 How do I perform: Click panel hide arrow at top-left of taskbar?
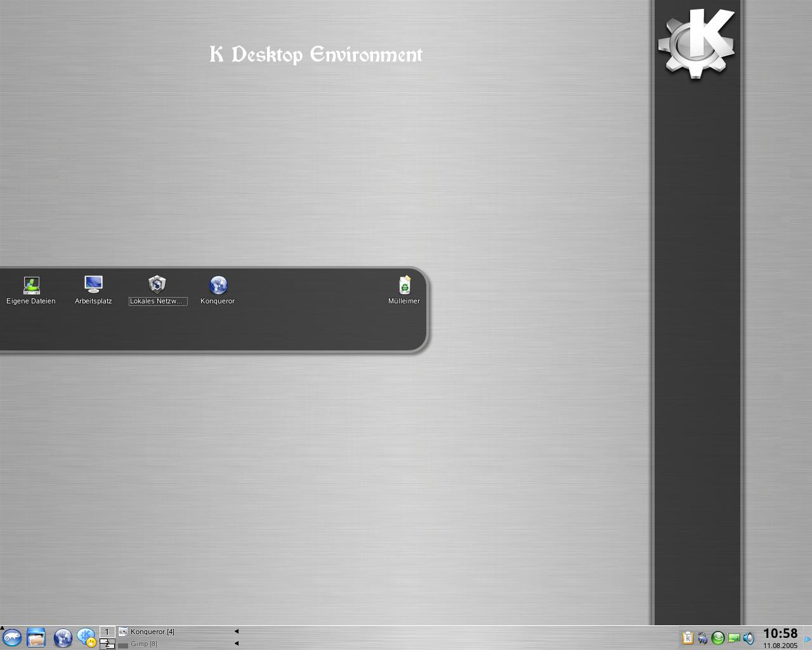coord(2,628)
